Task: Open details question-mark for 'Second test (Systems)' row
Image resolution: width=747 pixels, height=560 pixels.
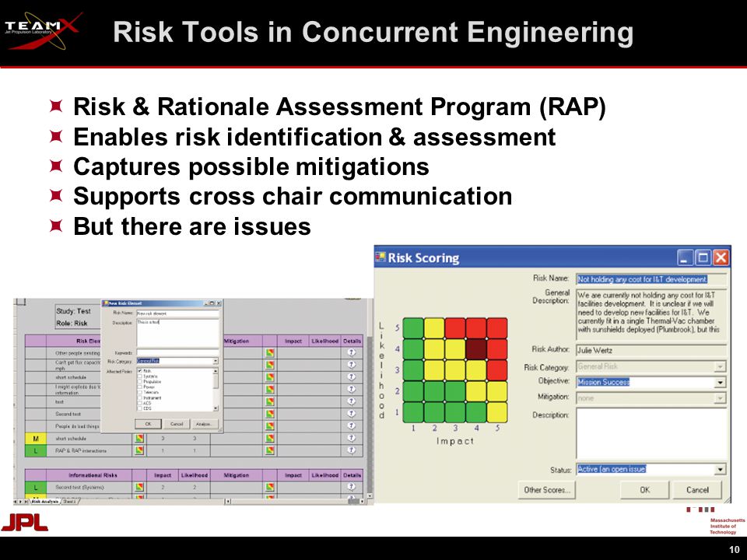Action: point(352,486)
